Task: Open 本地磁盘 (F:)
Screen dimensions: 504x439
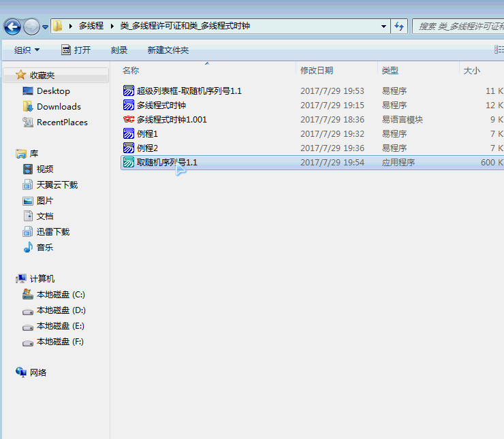Action: click(x=60, y=342)
